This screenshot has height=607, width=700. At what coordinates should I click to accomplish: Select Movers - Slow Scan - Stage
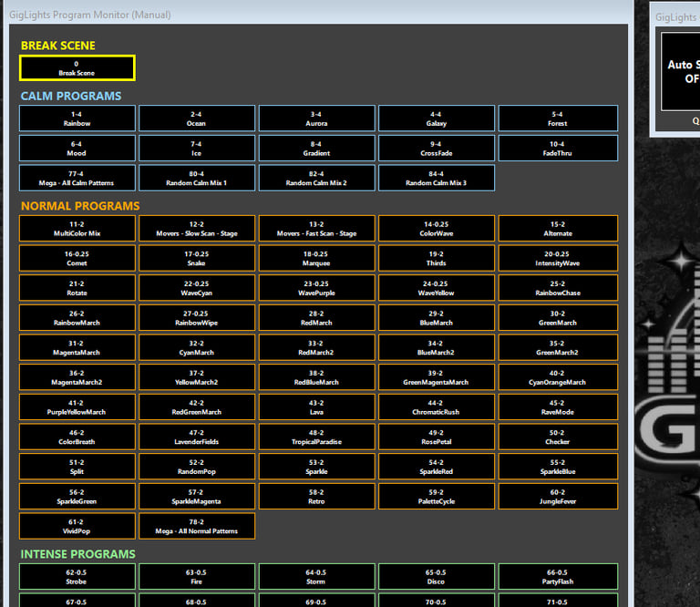click(x=197, y=229)
